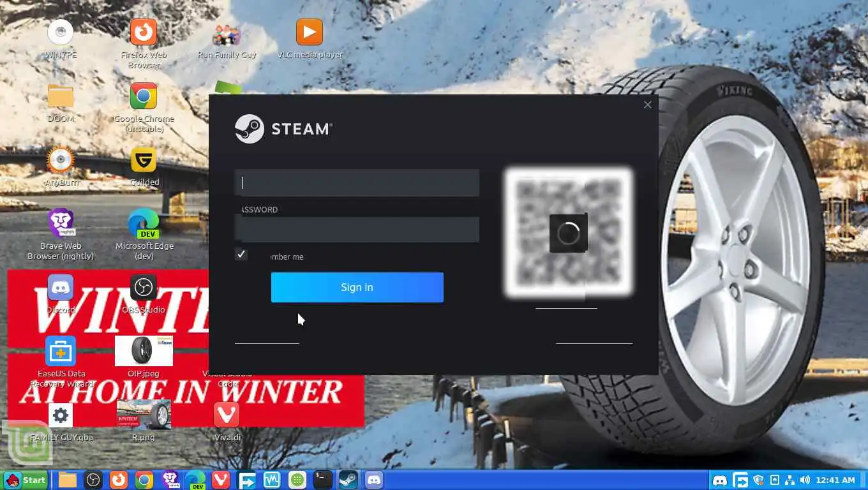Launch Microsoft Edge (dev) desktop shortcut
The width and height of the screenshot is (868, 490).
(x=144, y=235)
